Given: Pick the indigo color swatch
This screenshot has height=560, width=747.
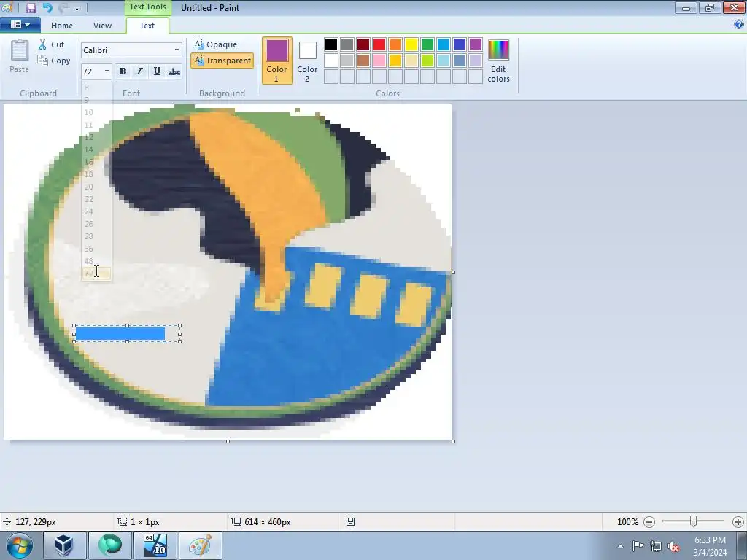Looking at the screenshot, I should coord(460,44).
